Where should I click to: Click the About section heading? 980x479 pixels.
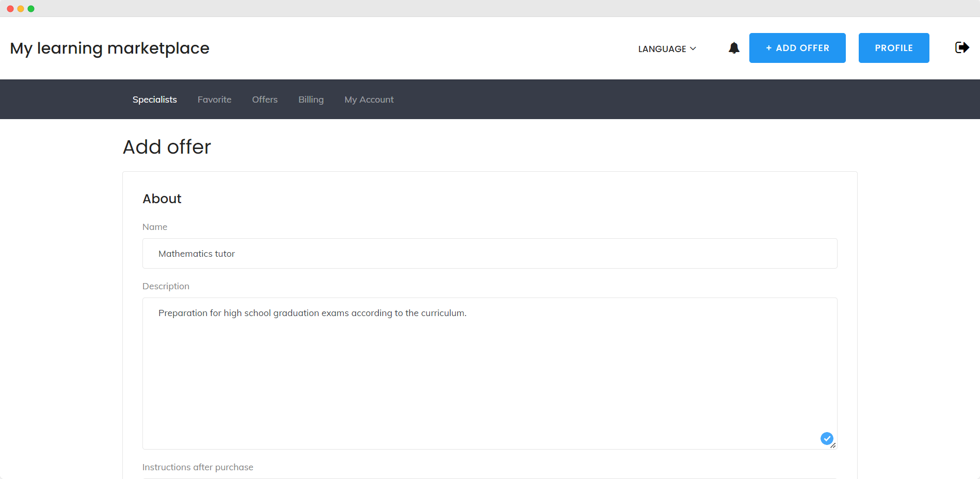162,199
